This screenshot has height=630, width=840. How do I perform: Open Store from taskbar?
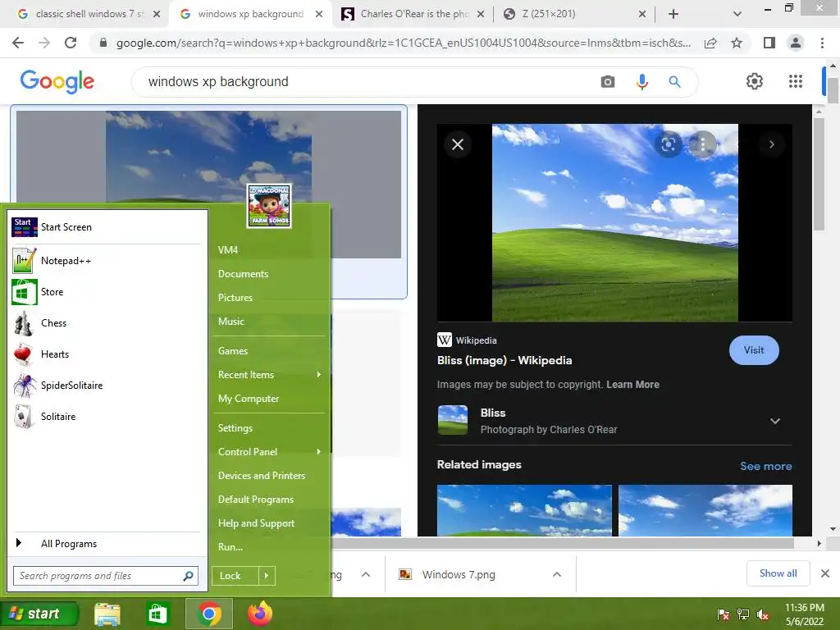click(x=157, y=614)
